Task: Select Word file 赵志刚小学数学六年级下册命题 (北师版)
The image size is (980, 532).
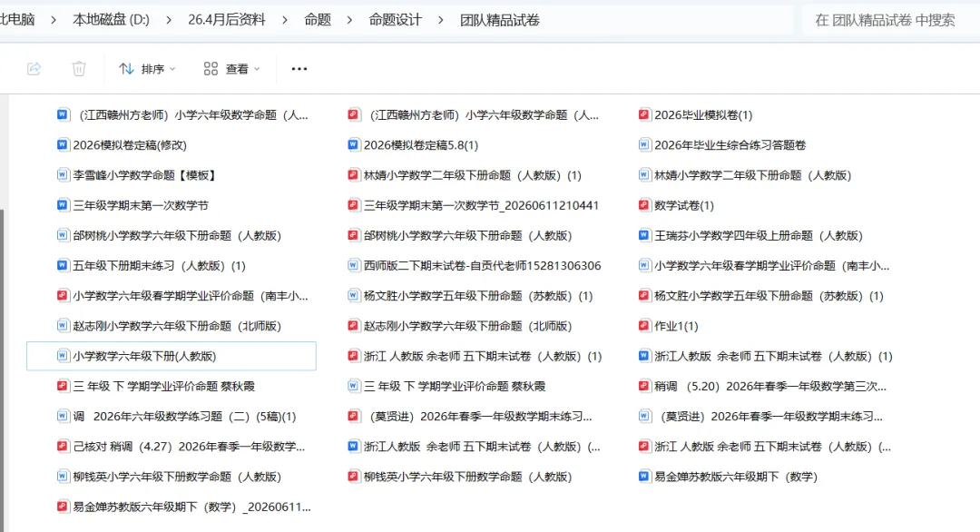Action: click(170, 326)
